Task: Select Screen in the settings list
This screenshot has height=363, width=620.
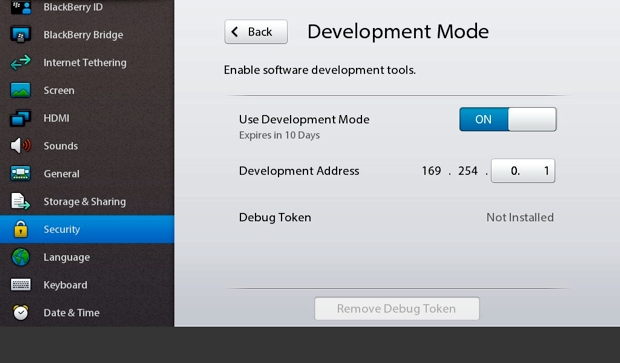Action: click(x=59, y=90)
